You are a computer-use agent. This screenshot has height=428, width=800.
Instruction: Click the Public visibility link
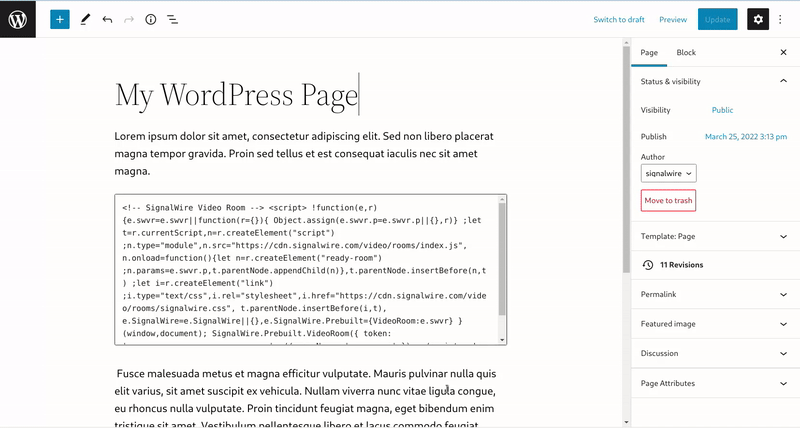[722, 110]
